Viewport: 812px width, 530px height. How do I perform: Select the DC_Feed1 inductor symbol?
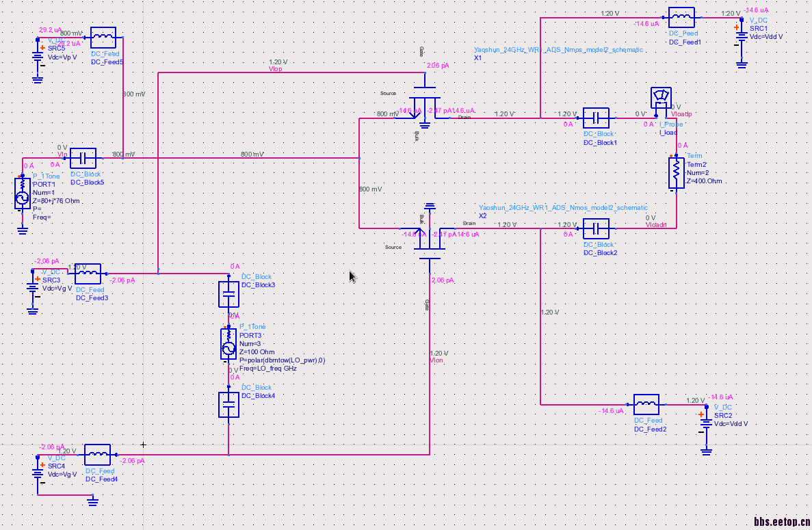click(681, 18)
